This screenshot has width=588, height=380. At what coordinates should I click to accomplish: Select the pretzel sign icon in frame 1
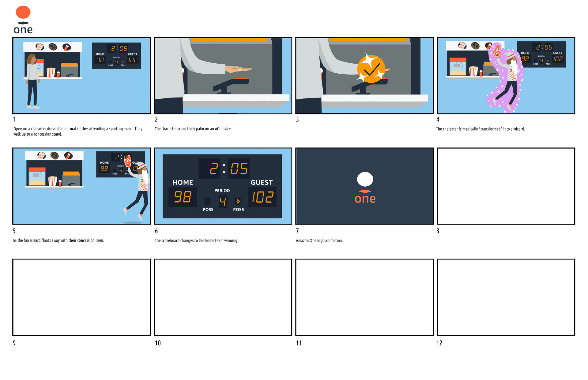pos(53,47)
